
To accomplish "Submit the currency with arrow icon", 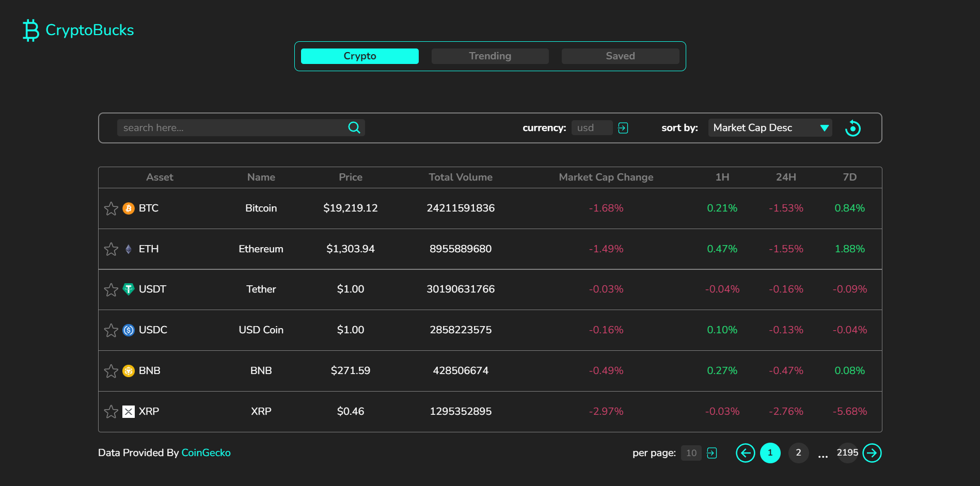I will click(x=623, y=128).
